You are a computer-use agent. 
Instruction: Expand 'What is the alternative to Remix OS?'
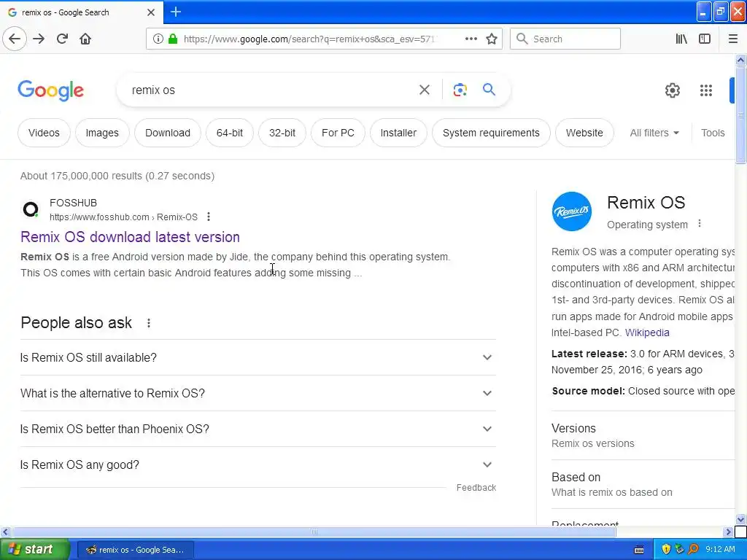[258, 393]
